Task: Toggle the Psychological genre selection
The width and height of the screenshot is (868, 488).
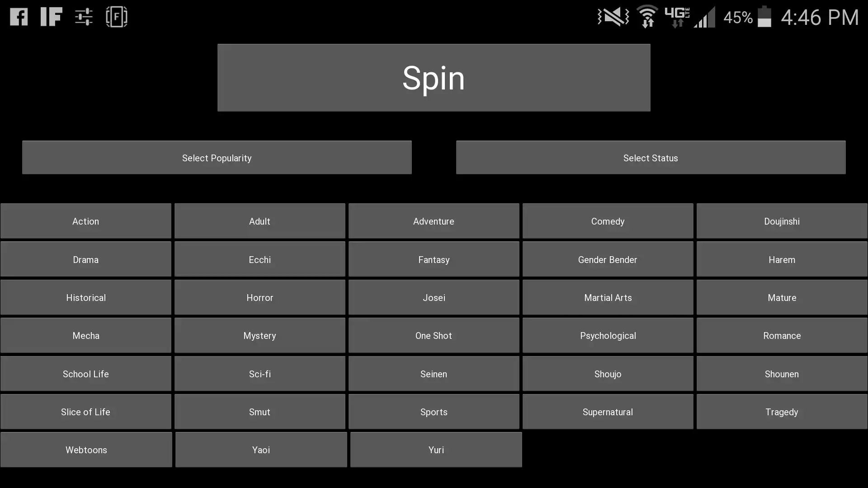Action: tap(608, 335)
